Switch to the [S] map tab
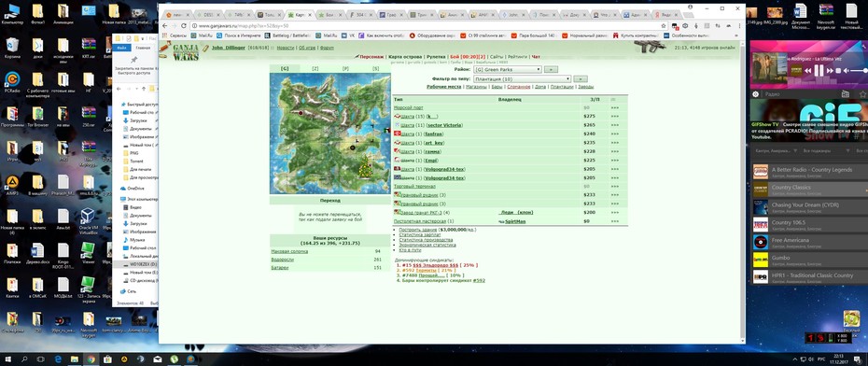868x366 pixels. pos(376,68)
